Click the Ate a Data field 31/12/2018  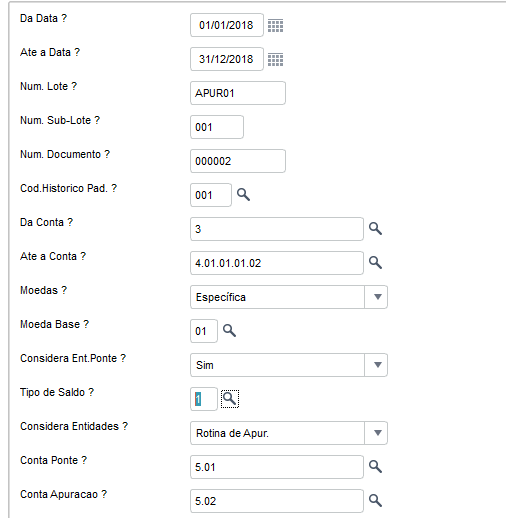(x=227, y=59)
